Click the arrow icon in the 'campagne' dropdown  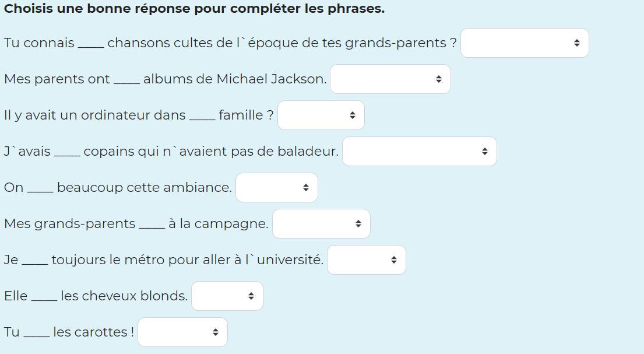click(358, 224)
